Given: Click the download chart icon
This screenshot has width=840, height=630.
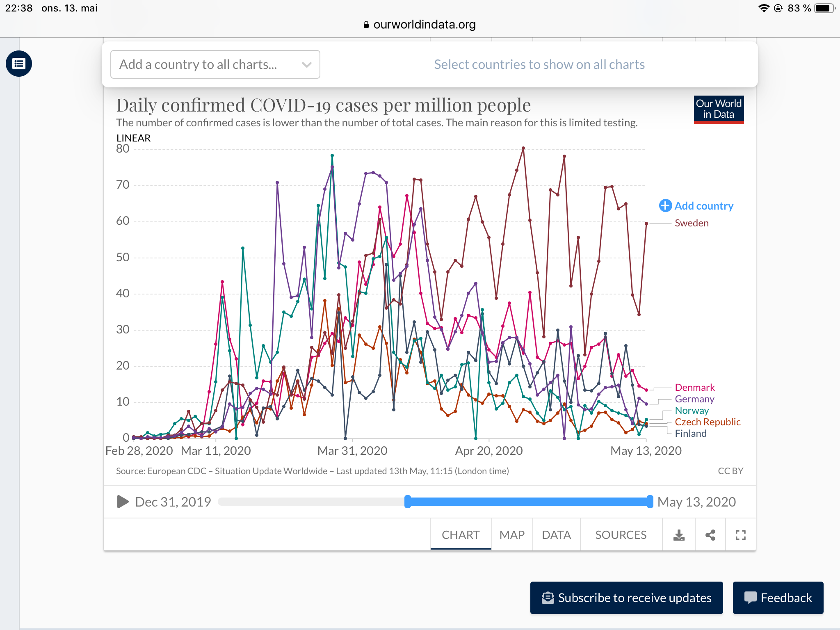Looking at the screenshot, I should click(679, 535).
